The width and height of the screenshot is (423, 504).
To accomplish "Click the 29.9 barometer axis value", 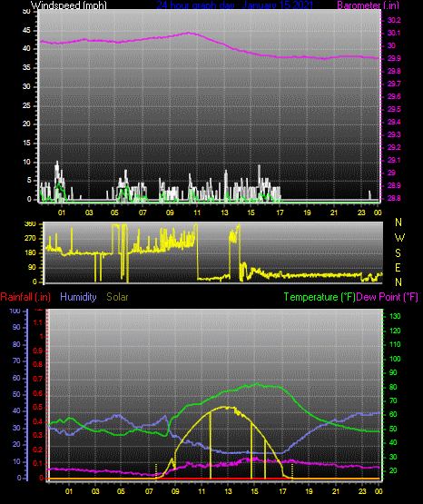I will 394,58.
